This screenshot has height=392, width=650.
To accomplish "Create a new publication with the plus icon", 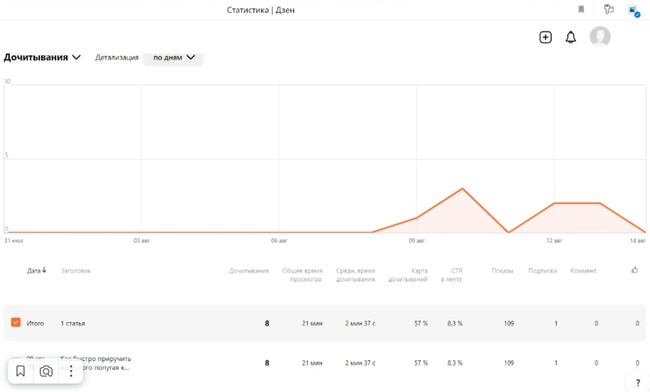I will pos(545,37).
